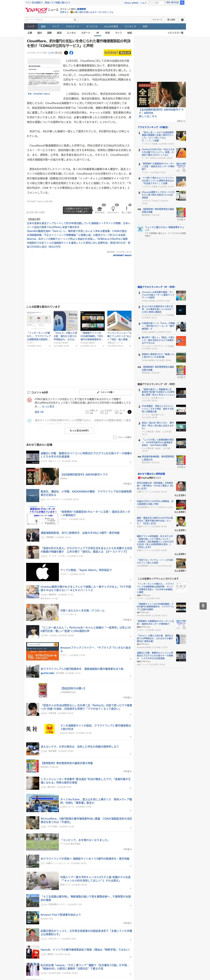Image resolution: width=210 pixels, height=980 pixels.
Task: Select the 経済 category
Action: (59, 33)
